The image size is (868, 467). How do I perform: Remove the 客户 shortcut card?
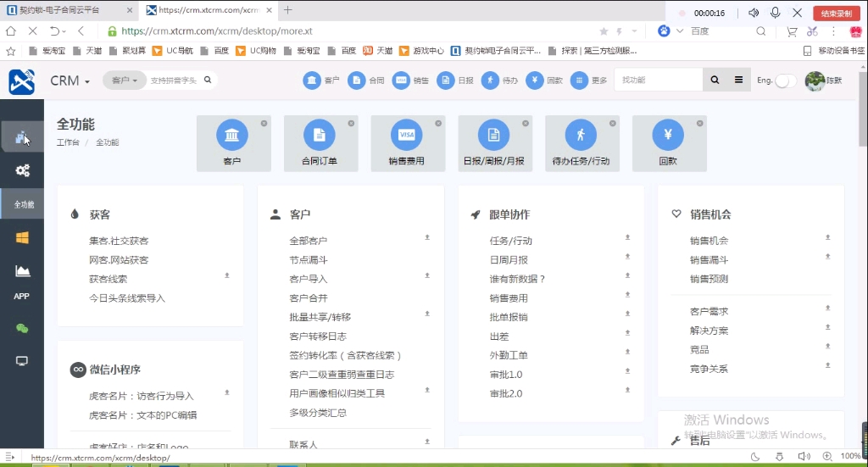(x=264, y=124)
